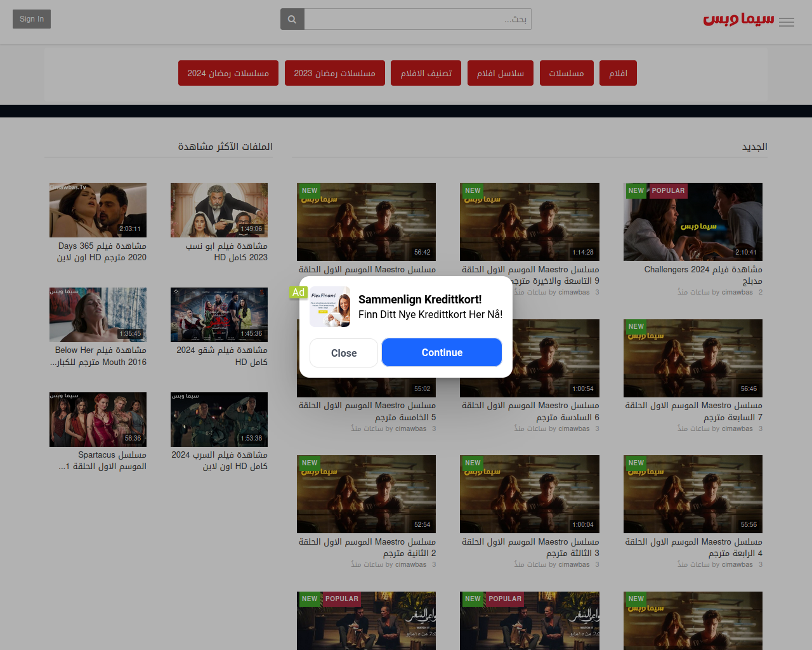Viewport: 812px width, 650px height.
Task: Open the فيلم السرب 2024 thumbnail
Action: tap(219, 420)
